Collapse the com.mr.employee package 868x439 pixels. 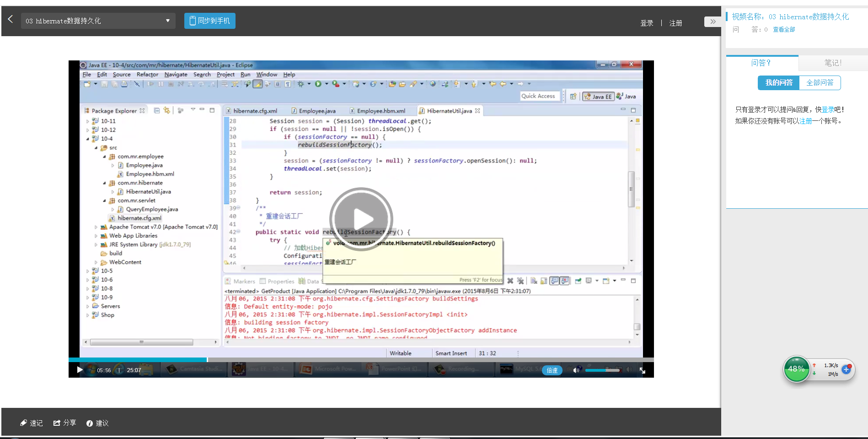click(x=104, y=157)
